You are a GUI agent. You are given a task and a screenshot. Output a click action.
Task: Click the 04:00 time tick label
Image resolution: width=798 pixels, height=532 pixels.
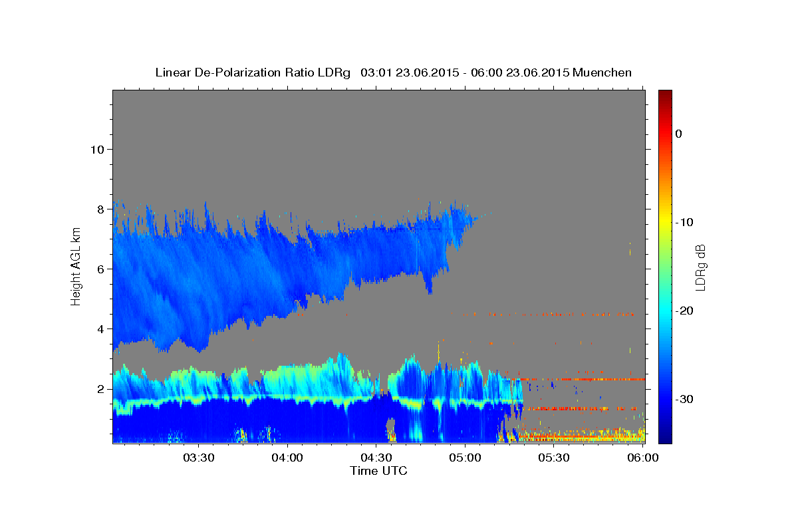tap(287, 458)
